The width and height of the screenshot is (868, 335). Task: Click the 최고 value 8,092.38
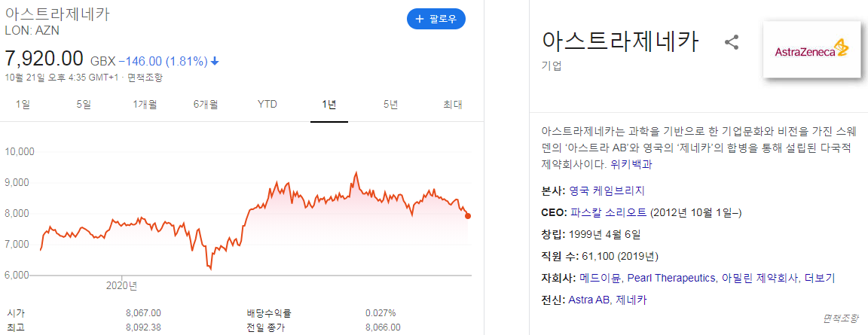click(x=143, y=327)
